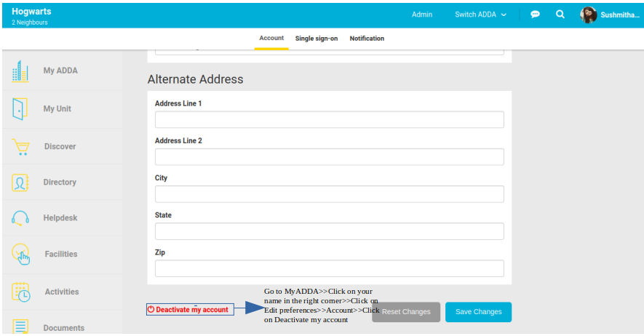Click the user profile avatar picture
This screenshot has width=644, height=336.
[x=588, y=15]
